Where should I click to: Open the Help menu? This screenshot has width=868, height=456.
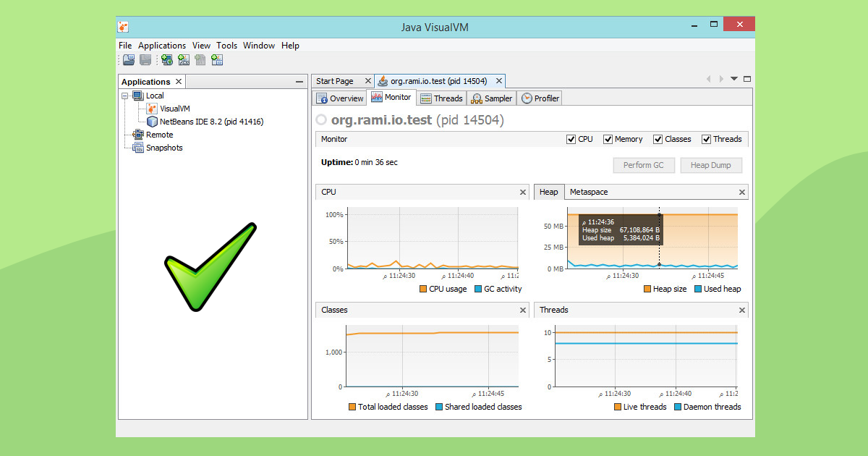[x=290, y=46]
